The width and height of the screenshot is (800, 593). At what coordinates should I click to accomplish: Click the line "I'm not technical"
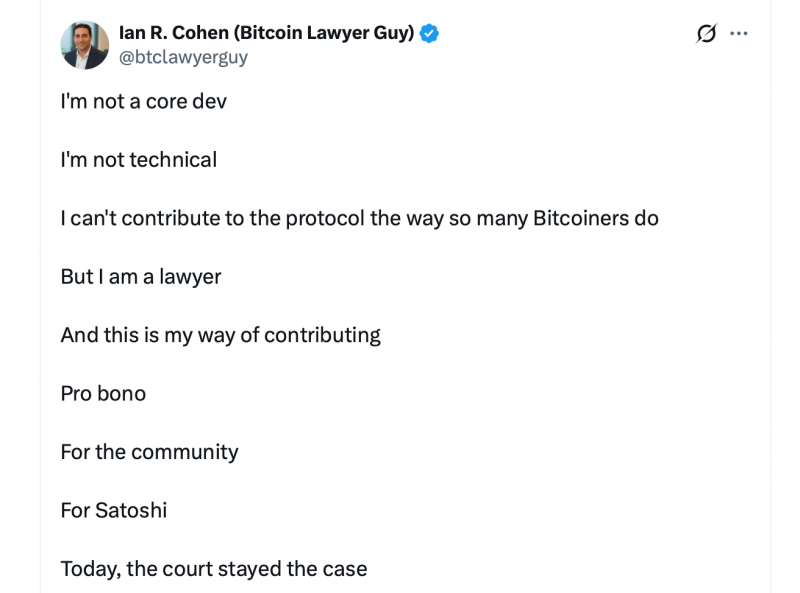tap(139, 160)
